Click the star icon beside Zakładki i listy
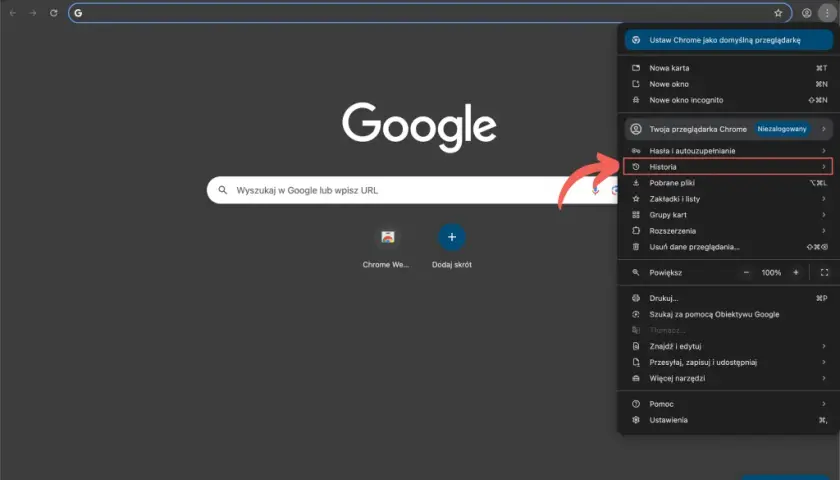 coord(636,199)
